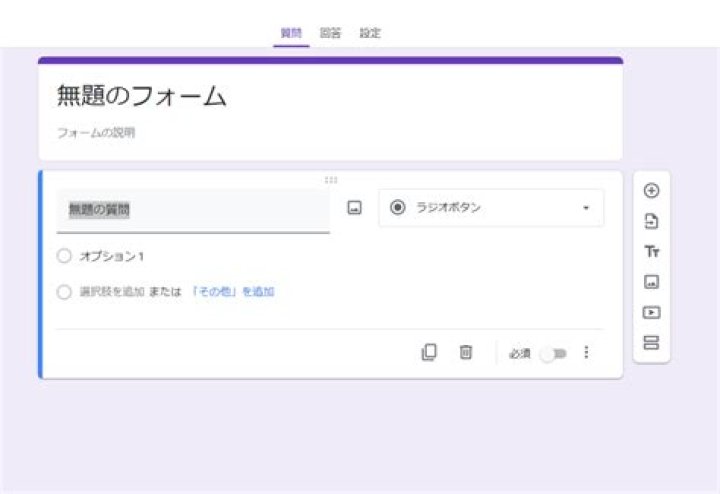Add a section from the sidebar

click(651, 342)
